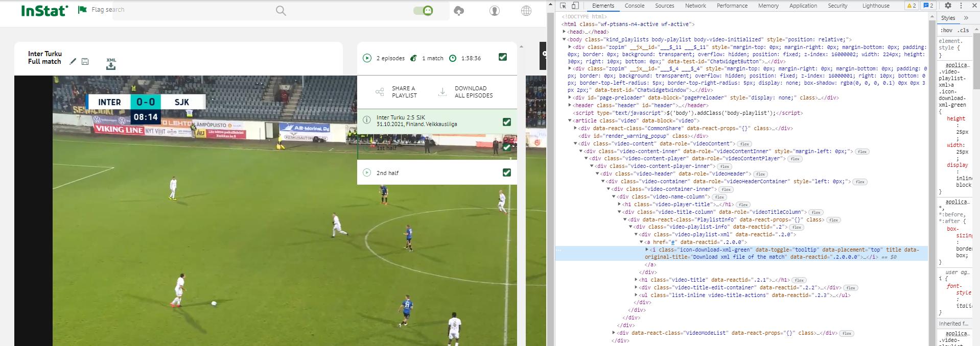Expand the ul list-inline video-title-actions node
Image resolution: width=980 pixels, height=346 pixels.
click(x=636, y=295)
